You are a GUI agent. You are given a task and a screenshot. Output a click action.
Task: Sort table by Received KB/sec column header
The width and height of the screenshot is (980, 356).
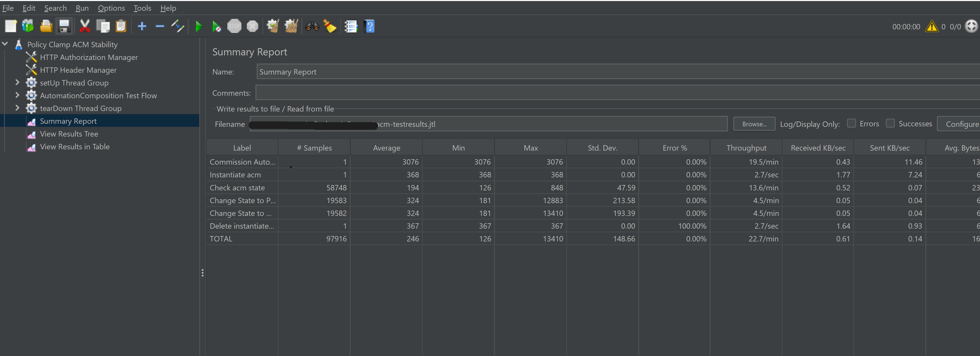[x=818, y=148]
